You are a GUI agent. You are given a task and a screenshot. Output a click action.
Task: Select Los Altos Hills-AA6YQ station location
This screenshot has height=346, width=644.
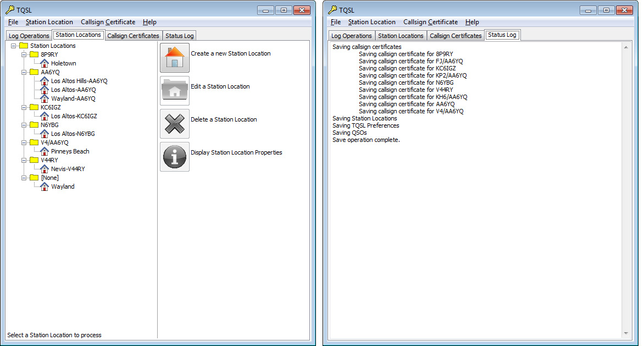(x=79, y=81)
